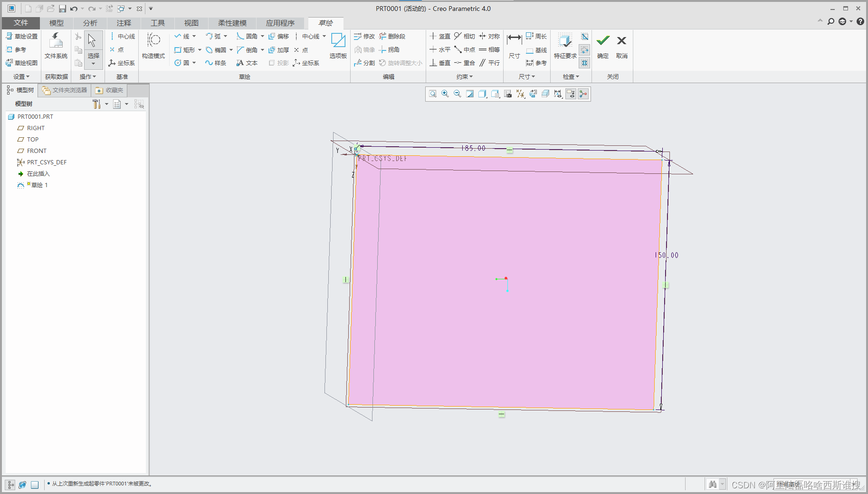This screenshot has height=494, width=868.
Task: Switch to the Model (模型) ribbon tab
Action: click(56, 23)
